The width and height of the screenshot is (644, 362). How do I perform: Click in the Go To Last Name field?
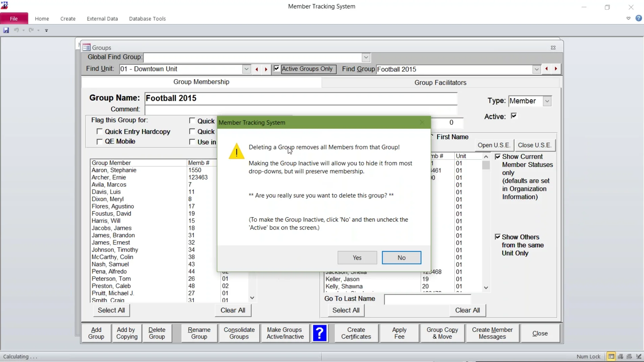(427, 299)
